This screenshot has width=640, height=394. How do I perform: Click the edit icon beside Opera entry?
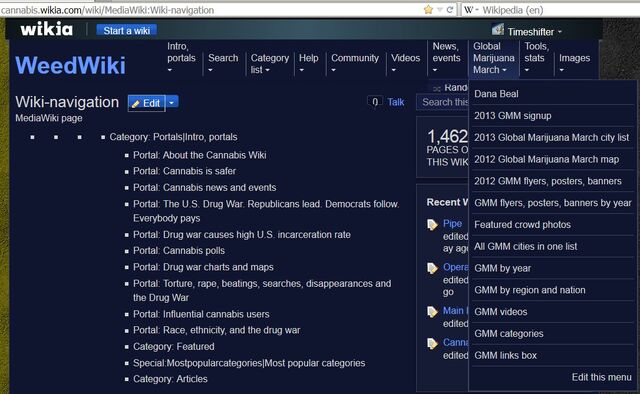pos(432,268)
